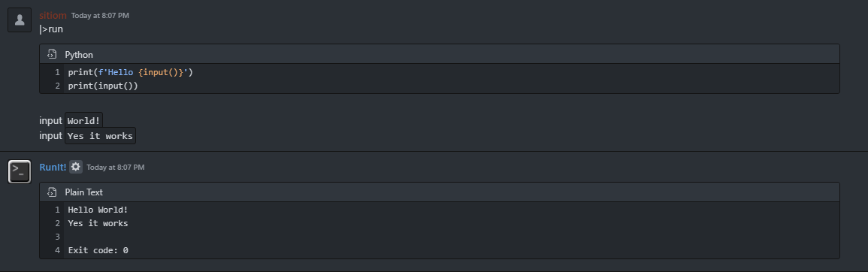Click the 'Exit code: 0' output line

tap(98, 250)
